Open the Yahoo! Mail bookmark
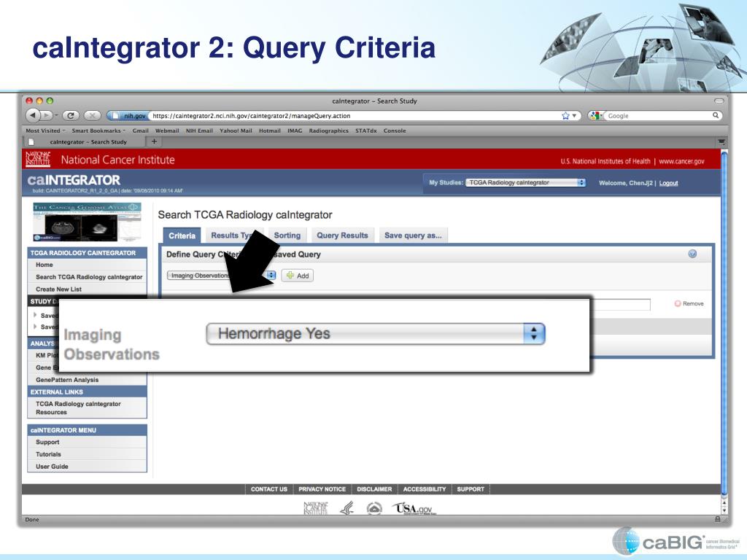The height and width of the screenshot is (560, 747). (x=236, y=131)
